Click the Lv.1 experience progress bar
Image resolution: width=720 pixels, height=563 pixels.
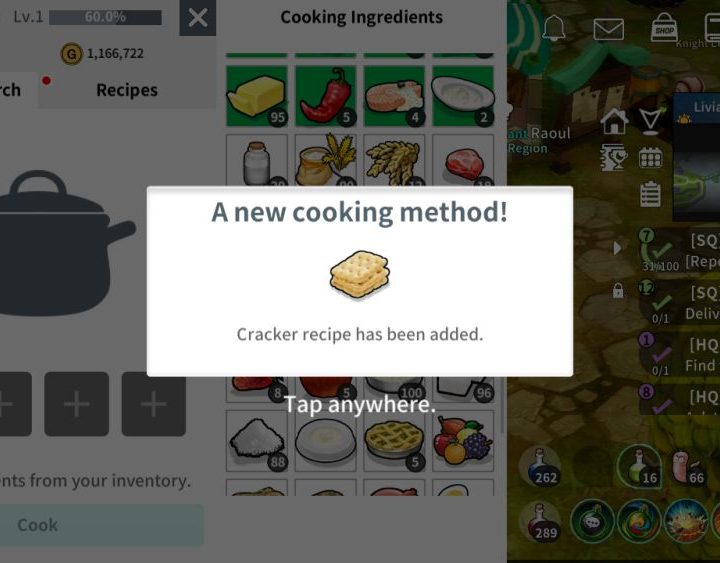click(x=105, y=17)
